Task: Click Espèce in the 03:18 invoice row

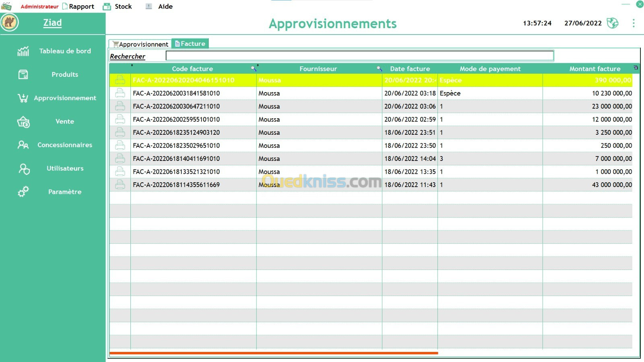Action: (x=450, y=93)
